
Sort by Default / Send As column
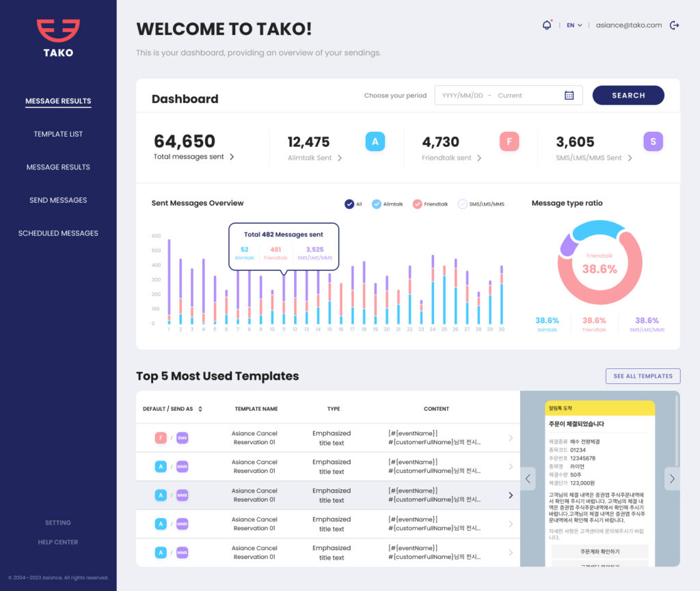(x=200, y=409)
